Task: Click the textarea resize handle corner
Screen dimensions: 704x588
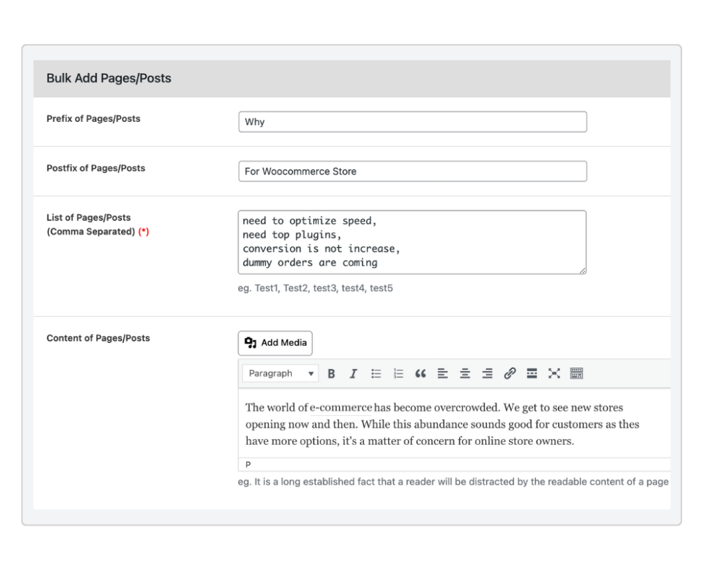Action: pos(582,271)
